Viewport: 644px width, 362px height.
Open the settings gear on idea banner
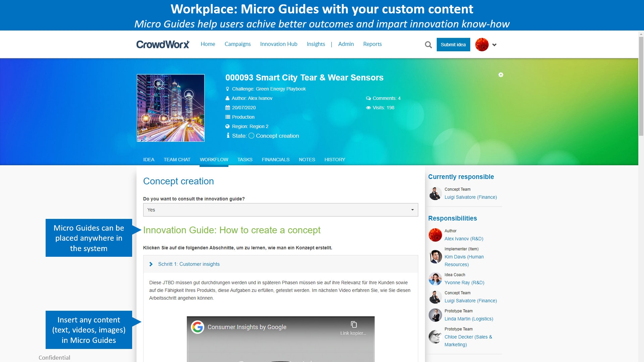501,75
